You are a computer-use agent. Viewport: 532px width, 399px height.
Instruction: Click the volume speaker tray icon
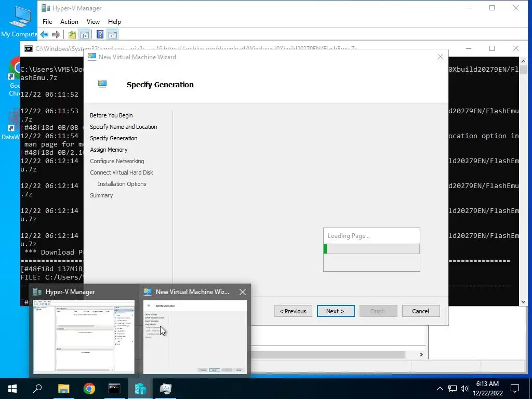464,389
